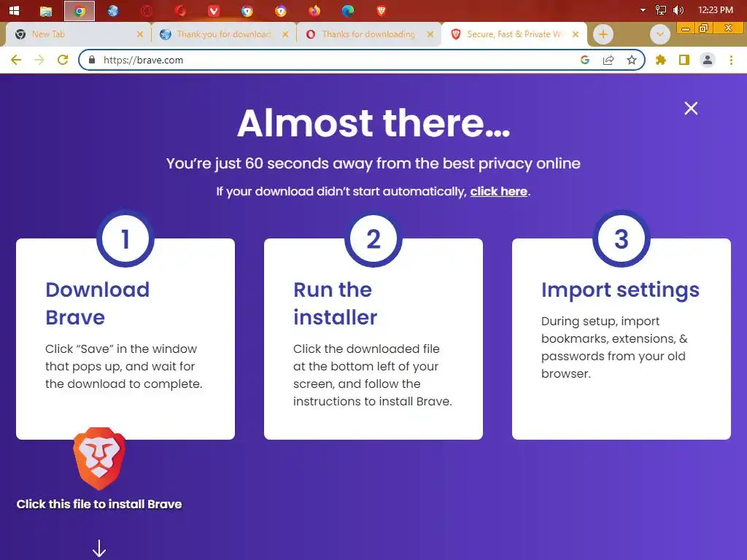Click the 'Almost there...' title
The height and width of the screenshot is (560, 747).
coord(373,122)
